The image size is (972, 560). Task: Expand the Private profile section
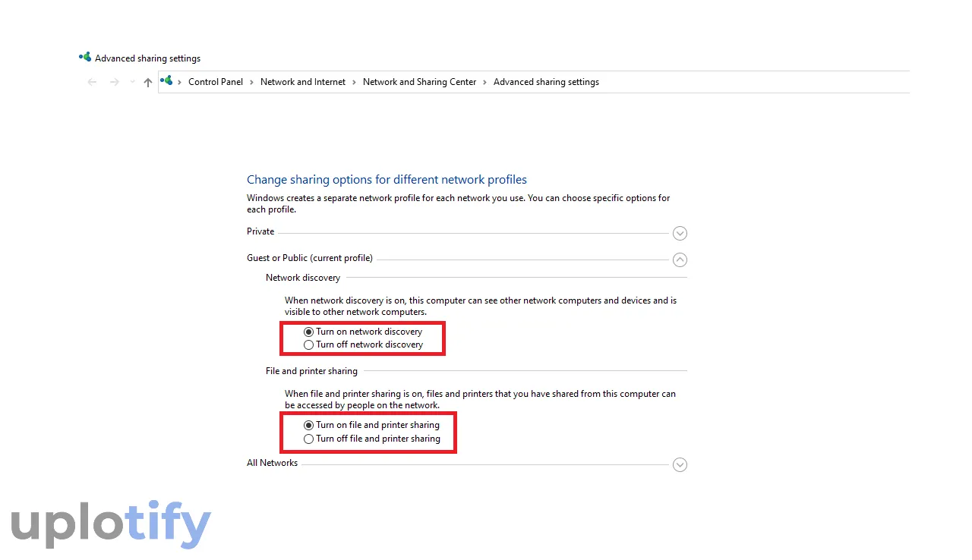680,234
